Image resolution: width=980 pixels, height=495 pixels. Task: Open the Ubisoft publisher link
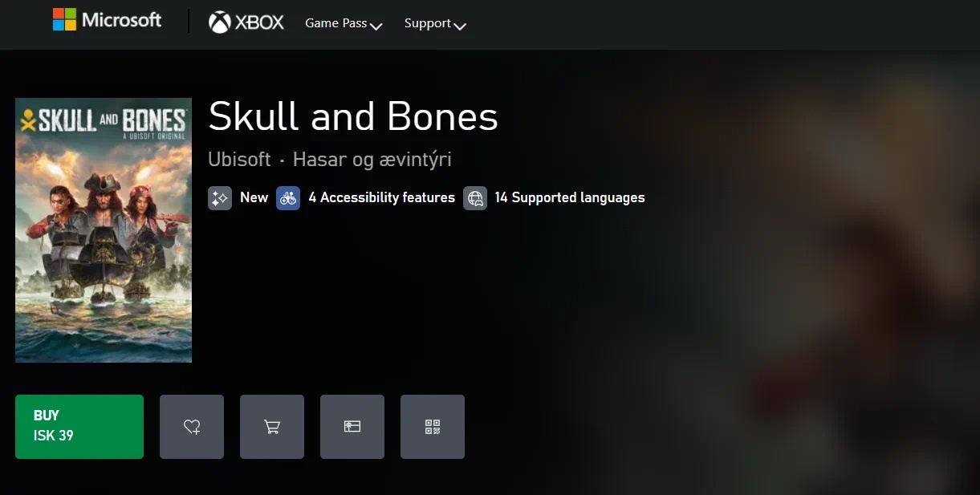(239, 160)
